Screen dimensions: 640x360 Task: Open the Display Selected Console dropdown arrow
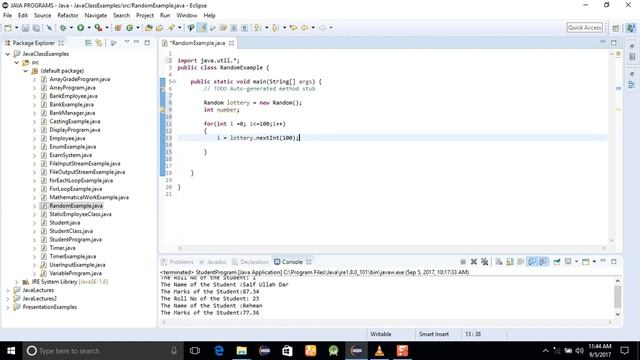pyautogui.click(x=576, y=262)
